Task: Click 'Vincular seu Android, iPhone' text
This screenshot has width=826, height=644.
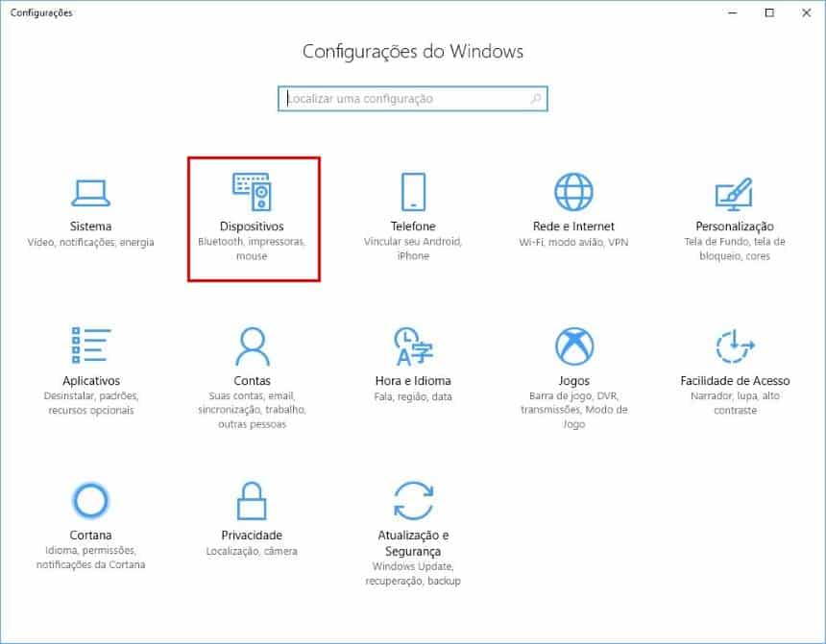Action: tap(413, 249)
